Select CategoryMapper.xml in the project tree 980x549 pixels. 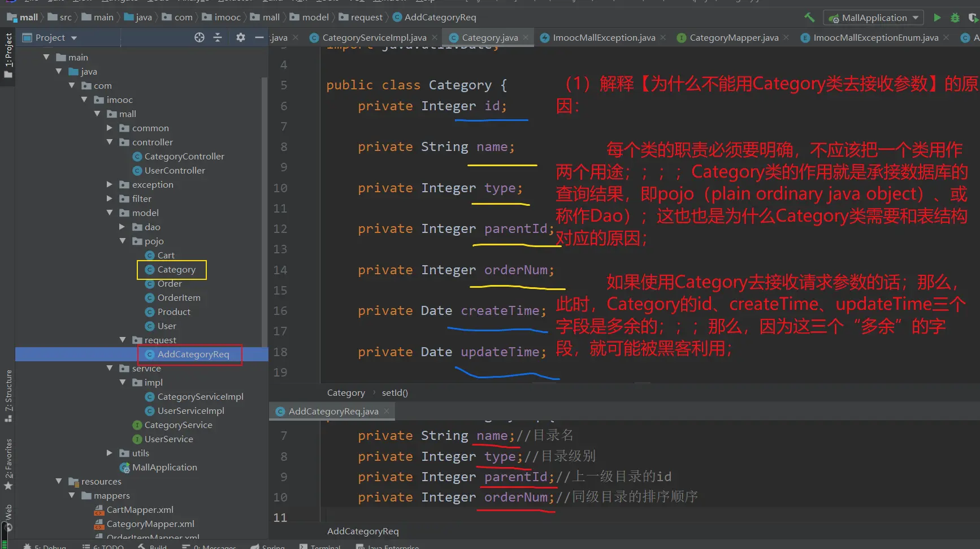click(x=150, y=524)
